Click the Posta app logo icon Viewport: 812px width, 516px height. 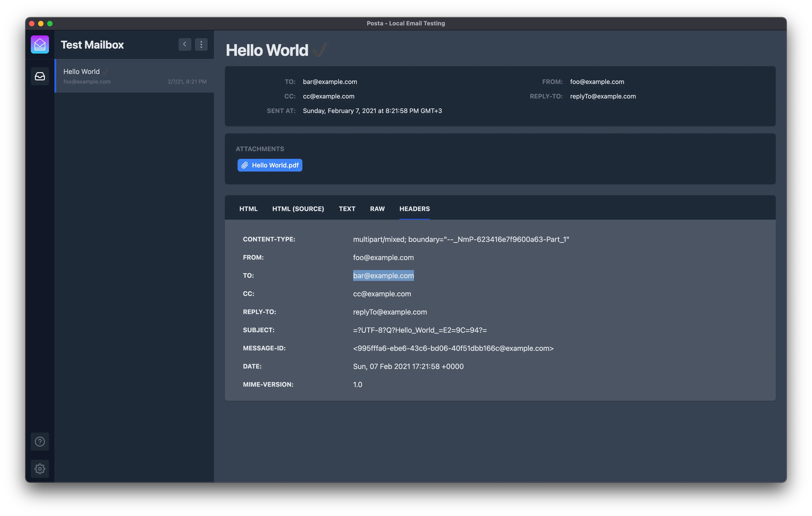coord(40,44)
